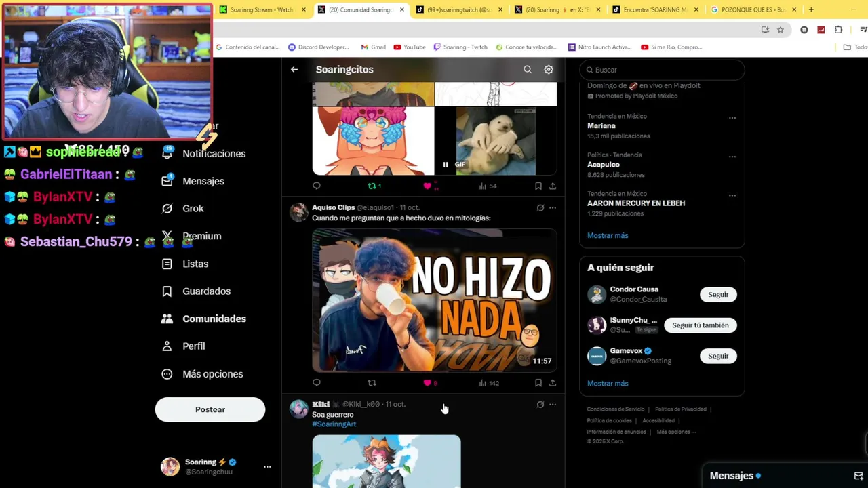Image resolution: width=868 pixels, height=488 pixels.
Task: Open the Acapulco trending topic
Action: [604, 165]
